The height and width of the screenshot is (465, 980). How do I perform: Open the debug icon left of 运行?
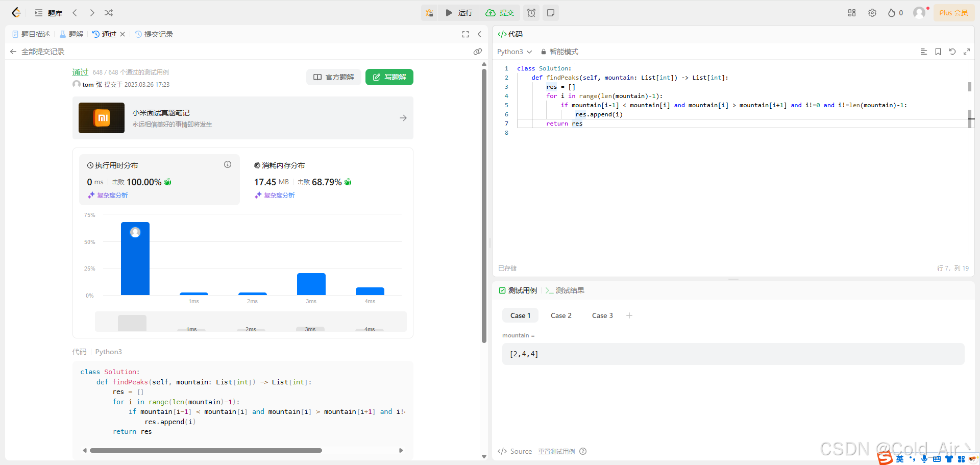(x=429, y=13)
